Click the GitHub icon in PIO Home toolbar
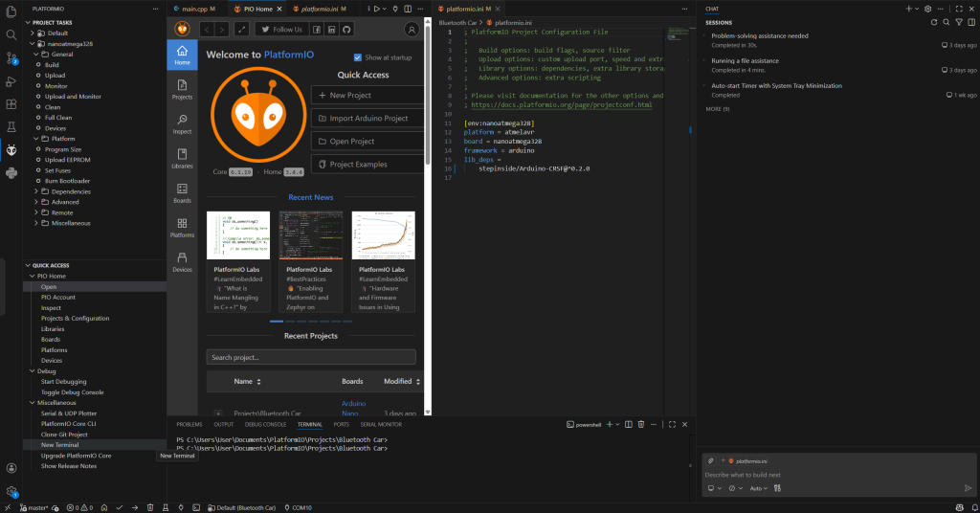 (x=346, y=30)
